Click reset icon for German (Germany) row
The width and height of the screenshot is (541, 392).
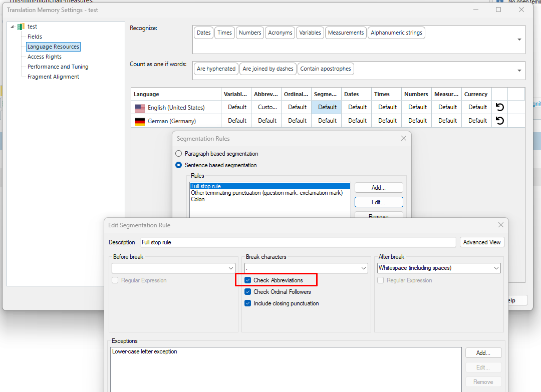(499, 121)
